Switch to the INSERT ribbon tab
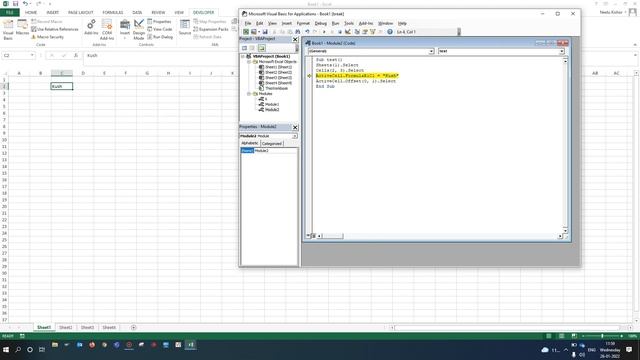 (52, 13)
